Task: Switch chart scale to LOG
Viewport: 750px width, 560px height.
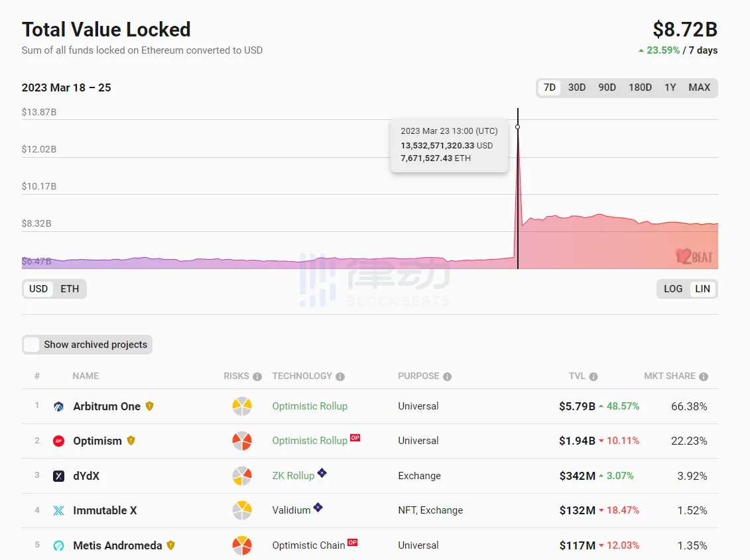Action: click(x=673, y=289)
